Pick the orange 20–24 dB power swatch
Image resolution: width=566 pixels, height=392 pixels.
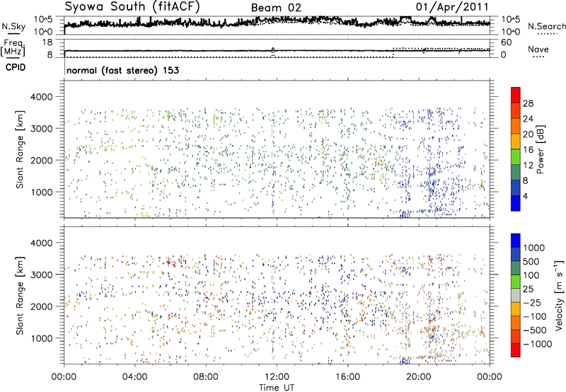[516, 126]
